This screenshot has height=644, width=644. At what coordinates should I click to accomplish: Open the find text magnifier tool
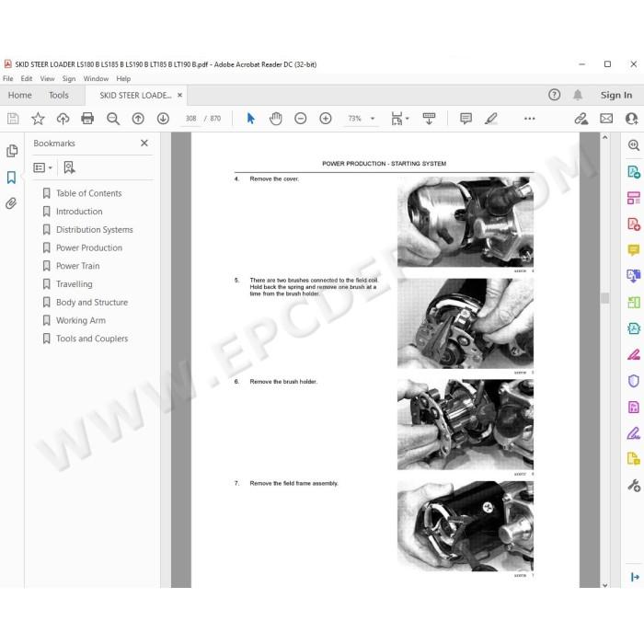(113, 119)
